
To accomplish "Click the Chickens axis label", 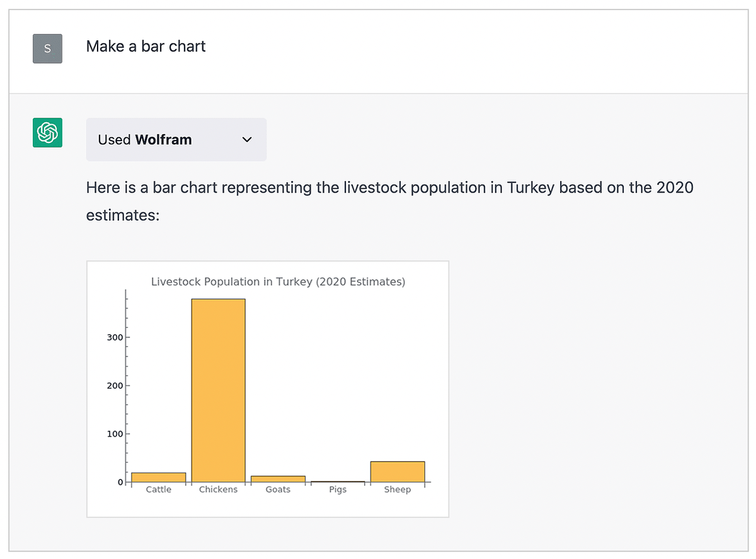I will [x=218, y=490].
